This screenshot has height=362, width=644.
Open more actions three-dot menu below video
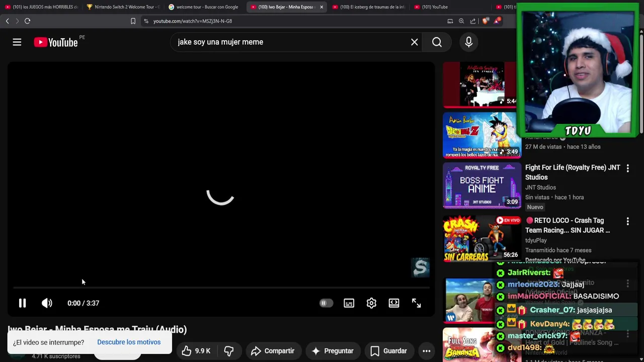click(426, 351)
